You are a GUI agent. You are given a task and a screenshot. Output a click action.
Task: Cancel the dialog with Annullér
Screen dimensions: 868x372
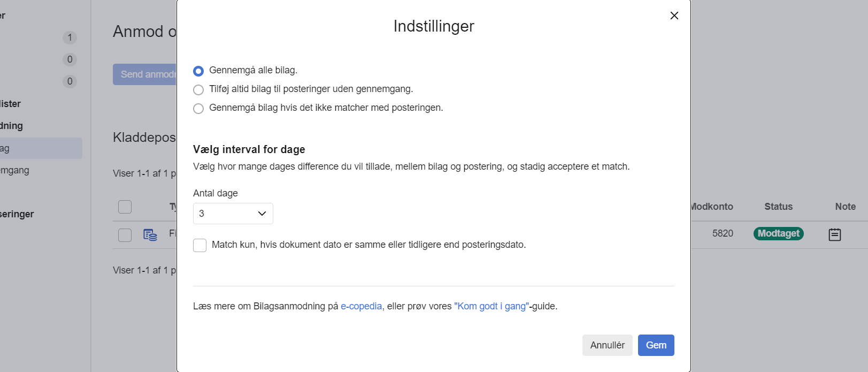[607, 345]
